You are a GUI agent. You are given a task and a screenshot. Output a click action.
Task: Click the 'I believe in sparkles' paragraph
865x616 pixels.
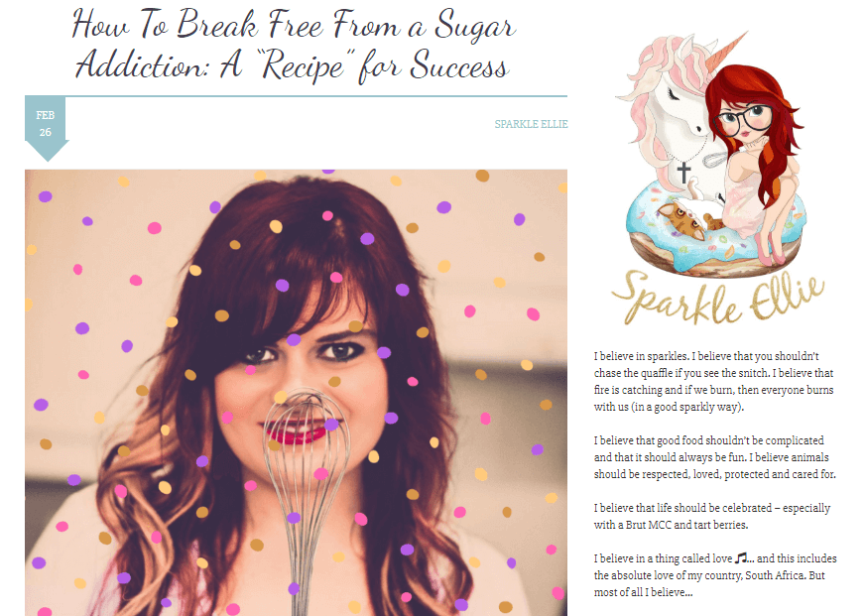click(714, 382)
